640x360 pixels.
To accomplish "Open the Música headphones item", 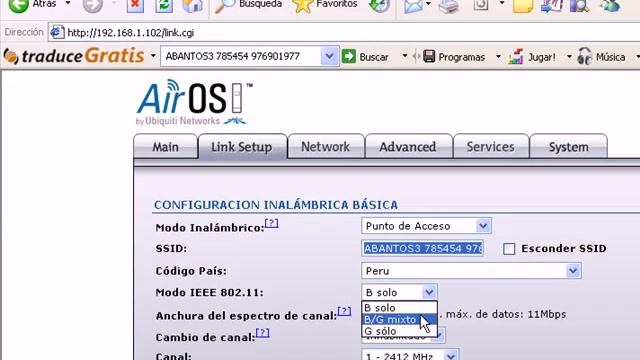I will tap(601, 57).
